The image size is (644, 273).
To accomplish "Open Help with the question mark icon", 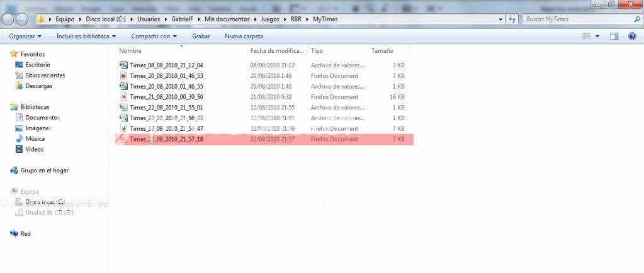I will 633,36.
